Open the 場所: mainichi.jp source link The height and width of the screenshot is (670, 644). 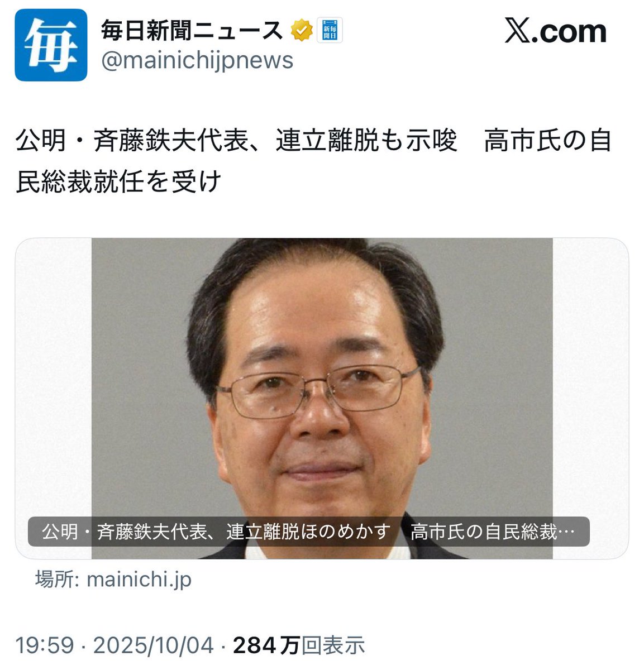pos(113,580)
